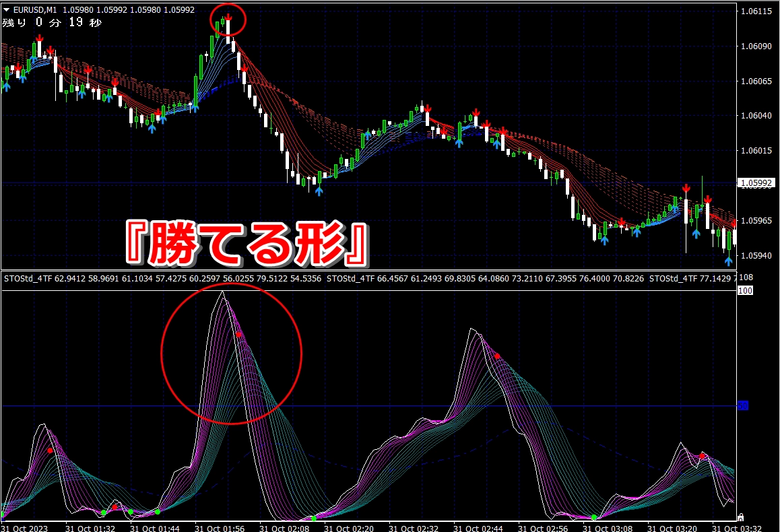
Task: Click the 1.06065 price axis label
Action: click(756, 81)
